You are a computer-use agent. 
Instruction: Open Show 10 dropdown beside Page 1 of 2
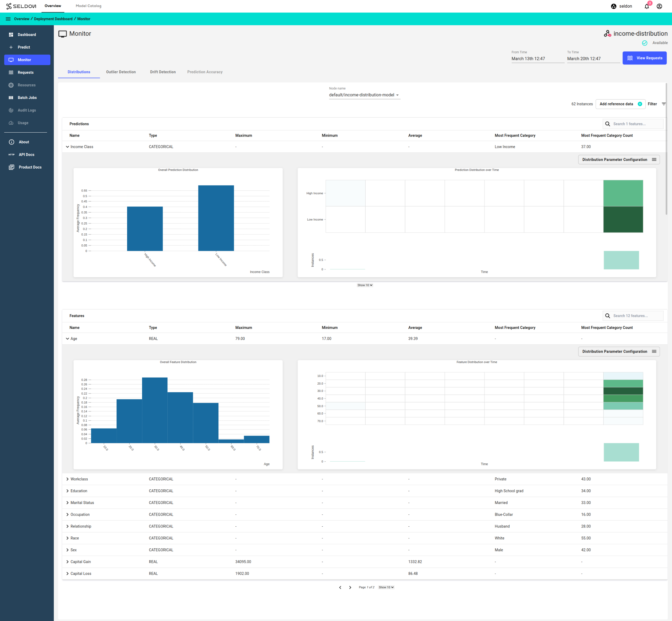386,587
